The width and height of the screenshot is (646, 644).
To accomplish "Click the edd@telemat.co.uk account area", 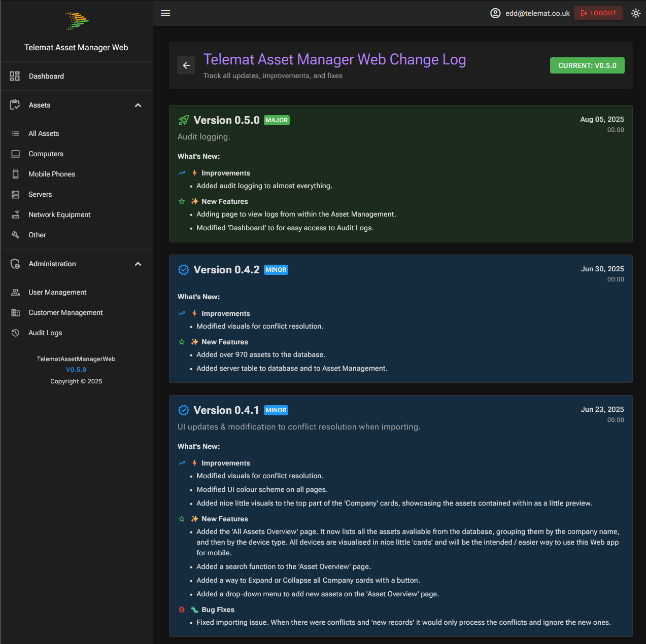I will pyautogui.click(x=530, y=13).
